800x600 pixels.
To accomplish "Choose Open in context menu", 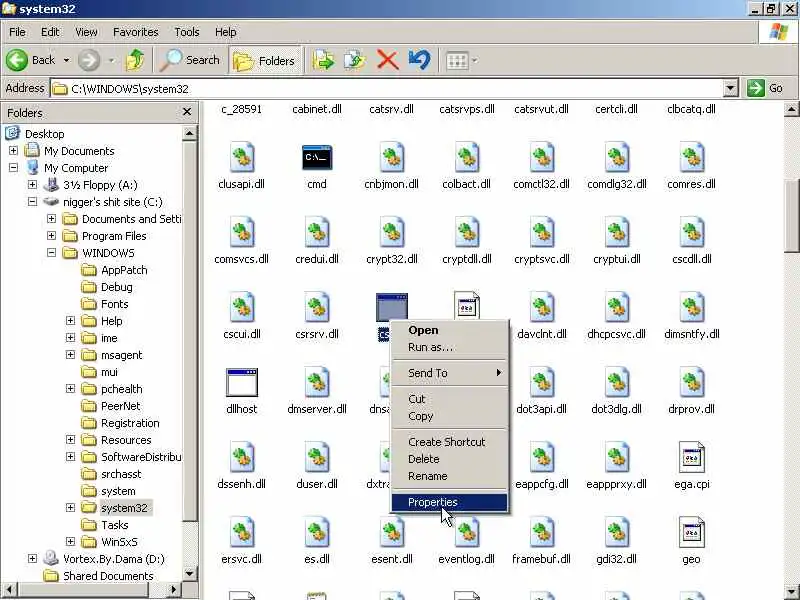I will [449, 330].
